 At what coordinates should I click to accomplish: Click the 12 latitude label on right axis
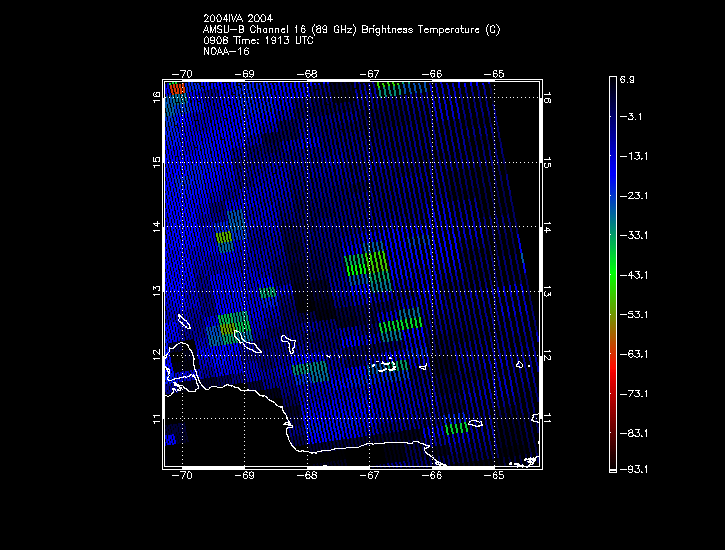click(548, 355)
